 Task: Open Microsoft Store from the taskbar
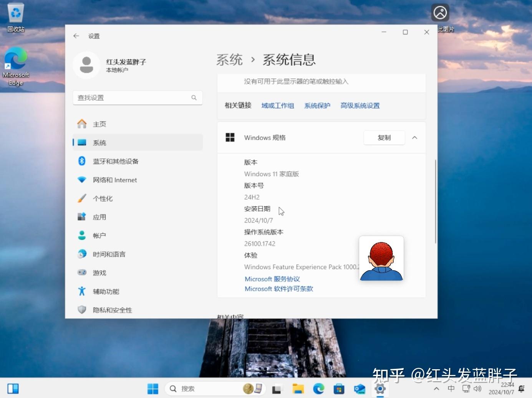pyautogui.click(x=339, y=389)
